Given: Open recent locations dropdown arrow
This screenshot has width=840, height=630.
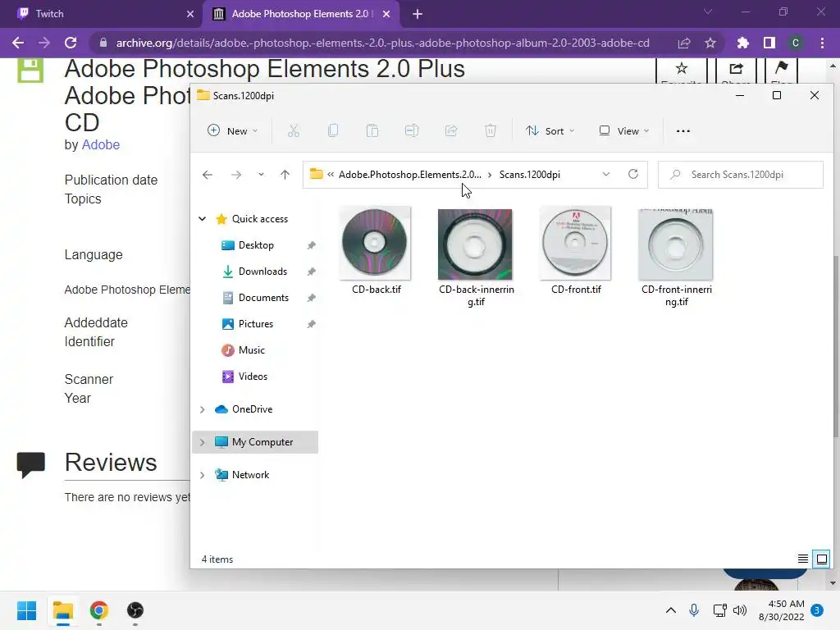Looking at the screenshot, I should (x=261, y=175).
